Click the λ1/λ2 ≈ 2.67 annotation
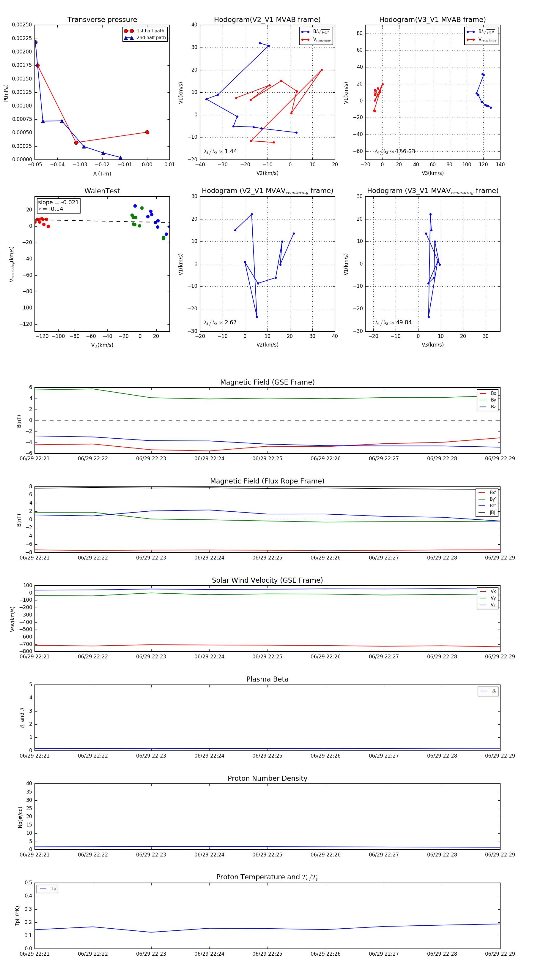The width and height of the screenshot is (535, 980). (220, 323)
